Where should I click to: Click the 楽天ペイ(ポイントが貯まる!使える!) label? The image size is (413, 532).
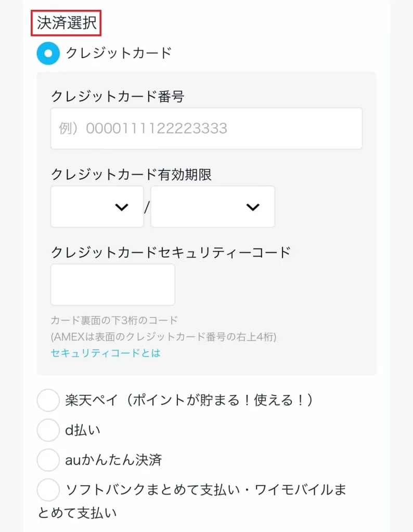pos(189,401)
